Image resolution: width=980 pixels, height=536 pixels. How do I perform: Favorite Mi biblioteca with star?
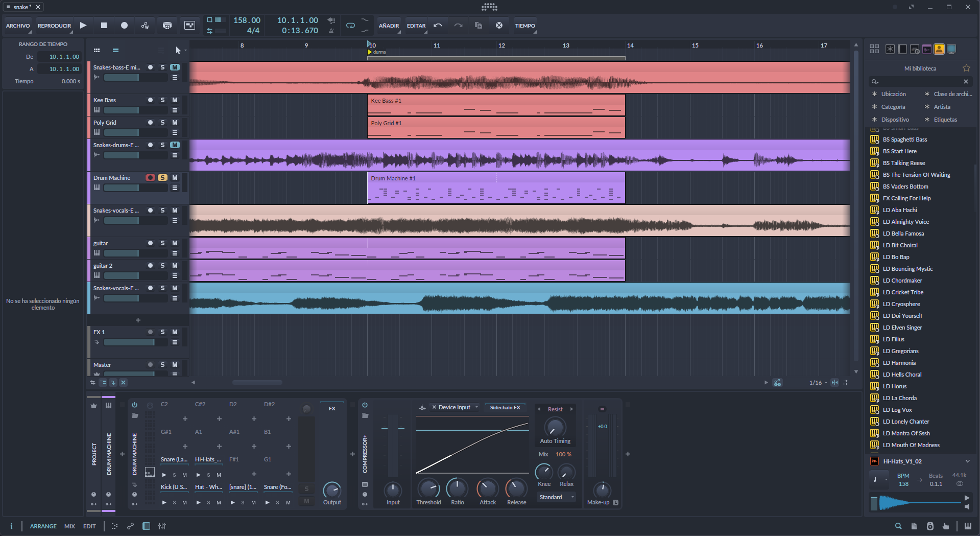click(966, 68)
